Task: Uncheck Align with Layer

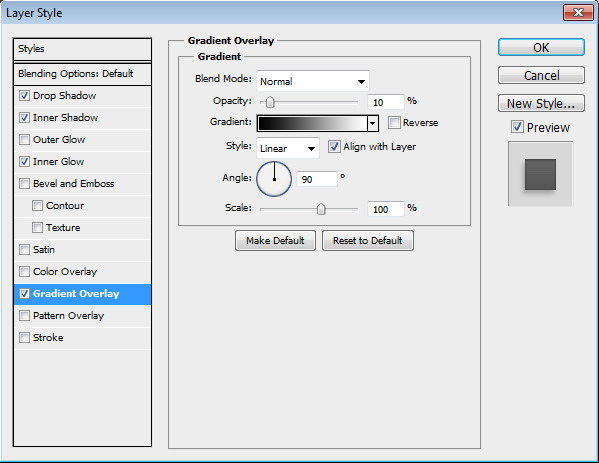Action: (x=334, y=147)
